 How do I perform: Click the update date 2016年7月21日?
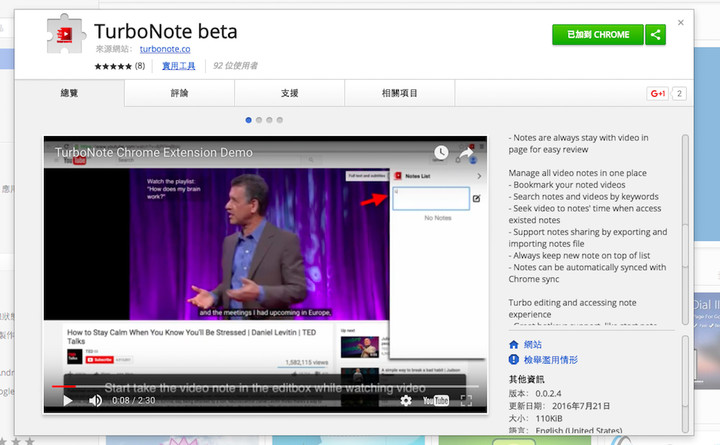click(581, 406)
